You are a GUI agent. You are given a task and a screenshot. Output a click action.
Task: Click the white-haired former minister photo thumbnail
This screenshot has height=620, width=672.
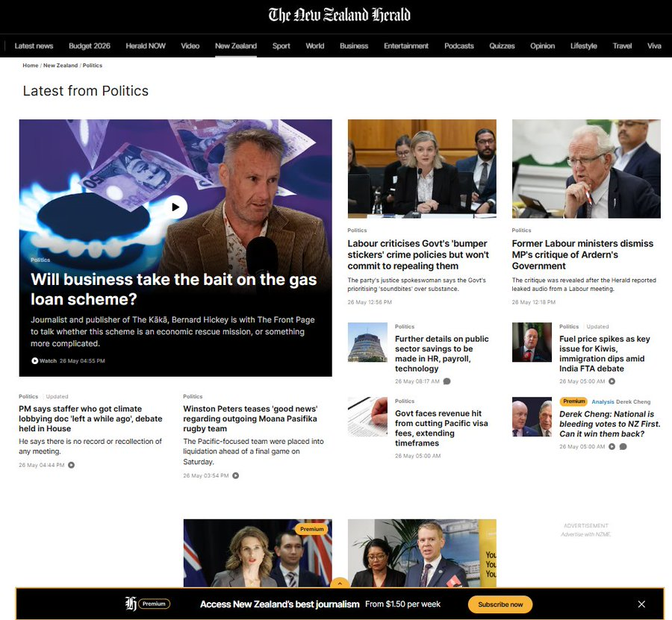[x=586, y=169]
